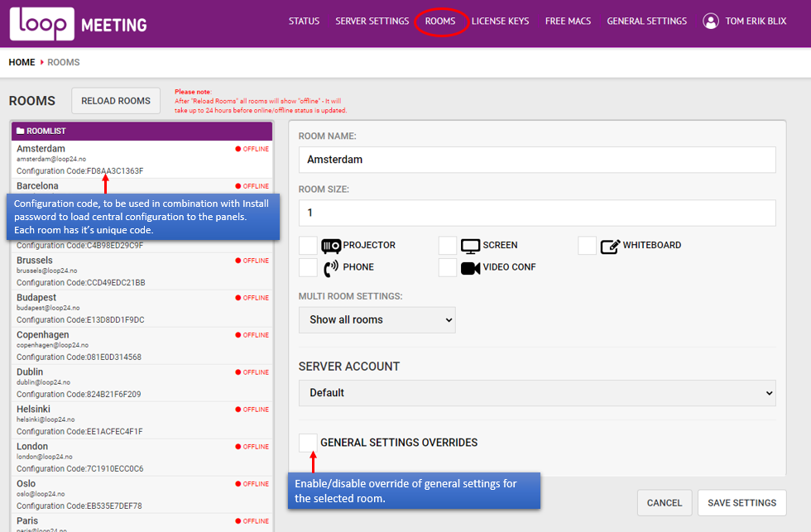811x532 pixels.
Task: Go to the License Keys menu
Action: [500, 22]
